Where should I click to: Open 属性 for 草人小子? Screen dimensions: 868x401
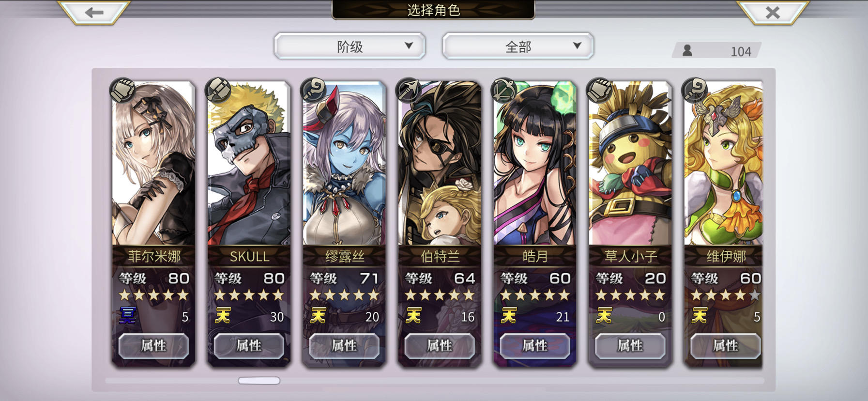click(x=630, y=346)
